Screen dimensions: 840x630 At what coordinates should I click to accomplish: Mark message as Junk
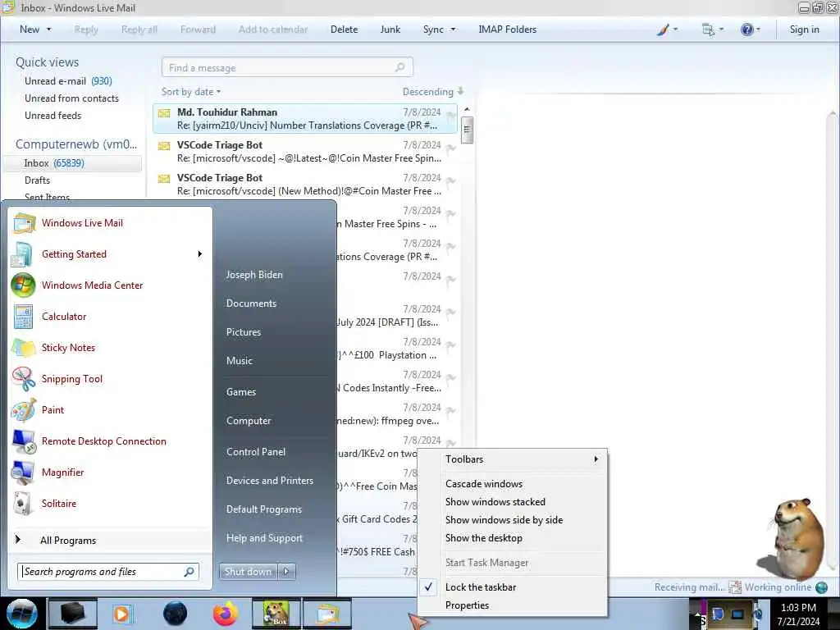(x=390, y=30)
